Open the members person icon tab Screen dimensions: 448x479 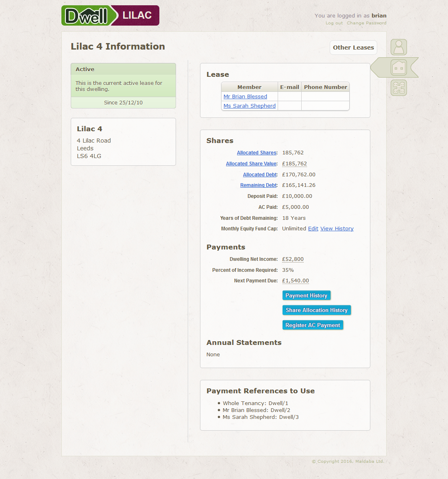pos(398,47)
